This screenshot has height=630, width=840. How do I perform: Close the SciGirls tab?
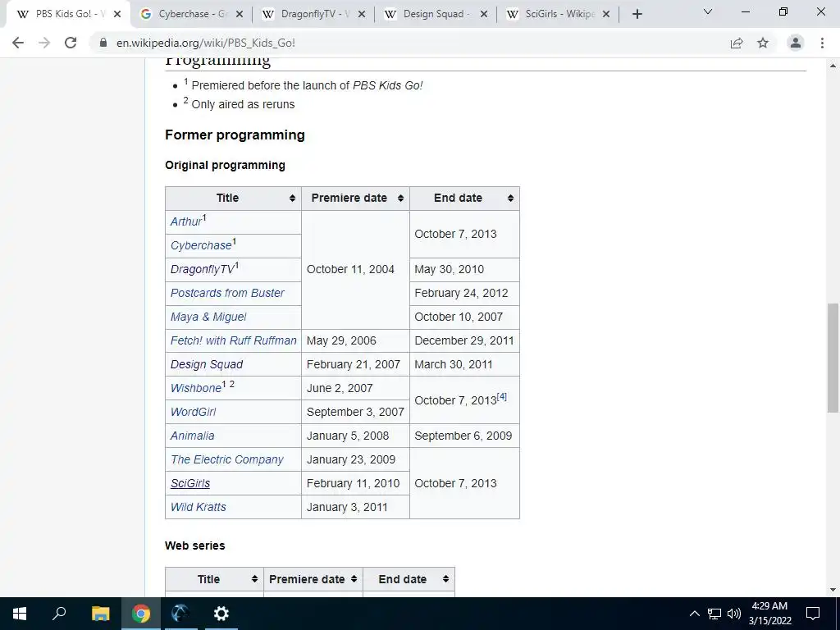coord(606,15)
